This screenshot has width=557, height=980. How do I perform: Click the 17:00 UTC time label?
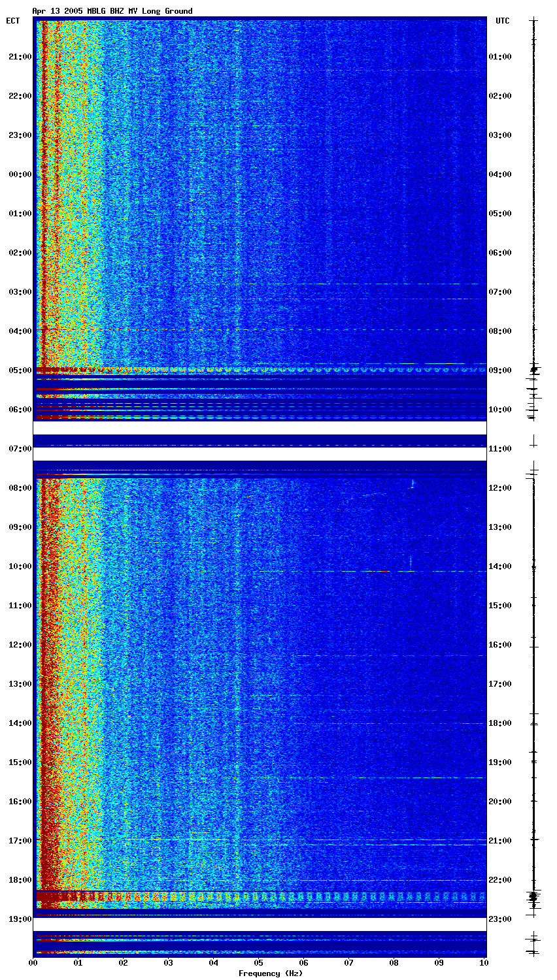pyautogui.click(x=500, y=684)
